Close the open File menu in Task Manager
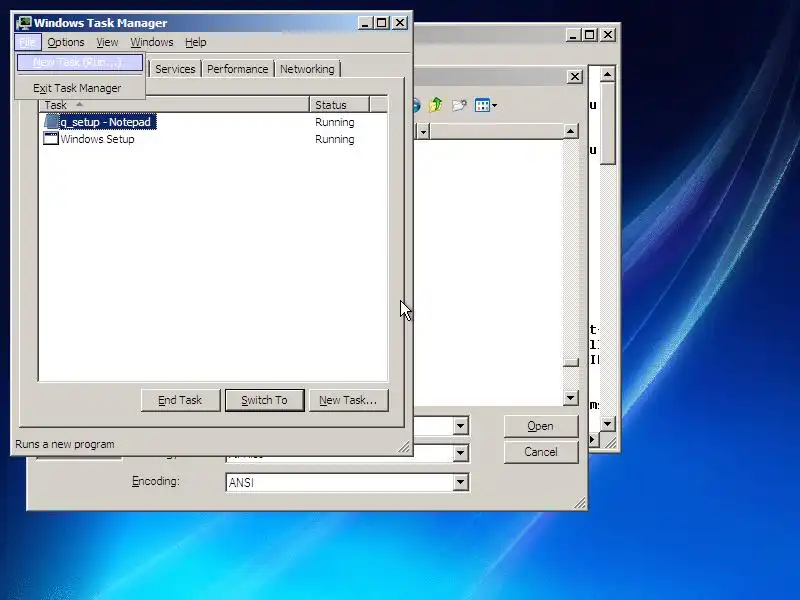Image resolution: width=800 pixels, height=600 pixels. 28,42
